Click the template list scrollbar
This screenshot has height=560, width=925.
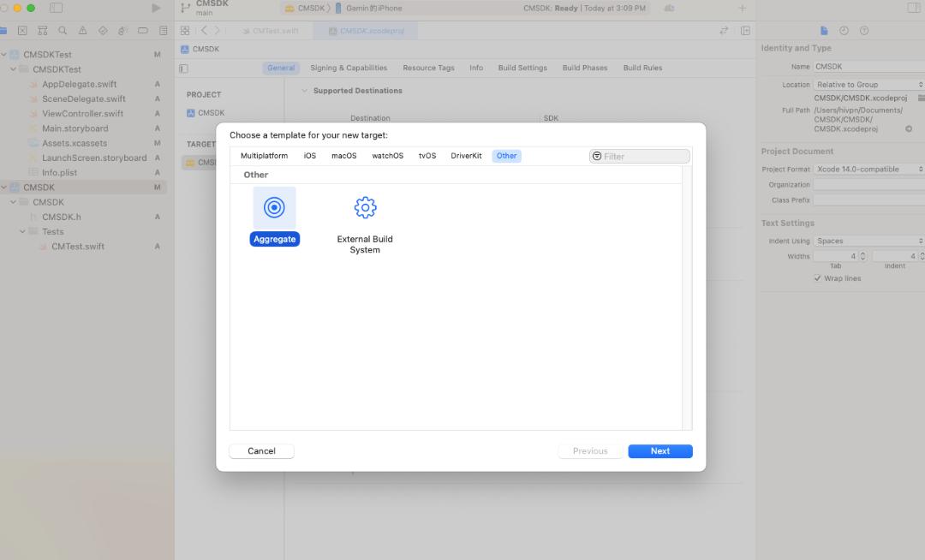point(687,298)
